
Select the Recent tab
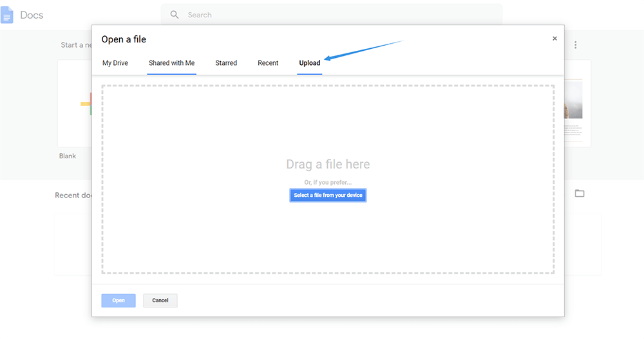[268, 63]
